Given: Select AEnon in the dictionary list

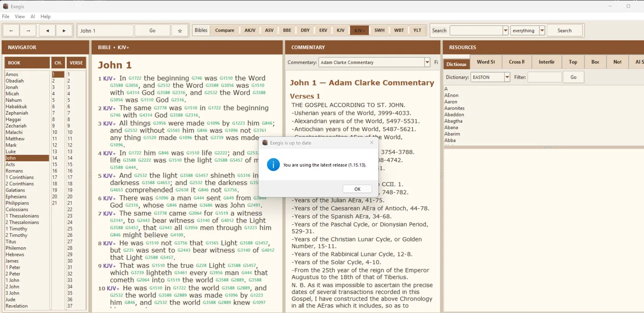Looking at the screenshot, I should (x=451, y=95).
